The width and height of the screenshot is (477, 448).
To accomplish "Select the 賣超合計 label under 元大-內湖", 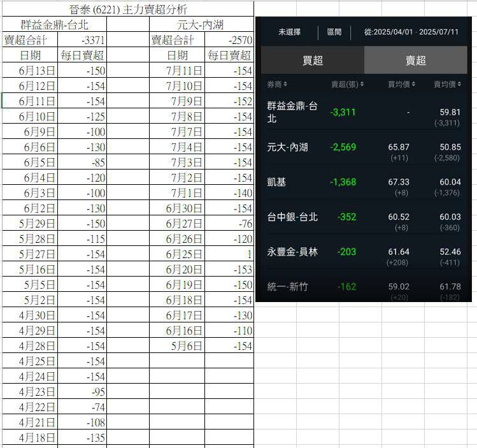I will pos(177,40).
